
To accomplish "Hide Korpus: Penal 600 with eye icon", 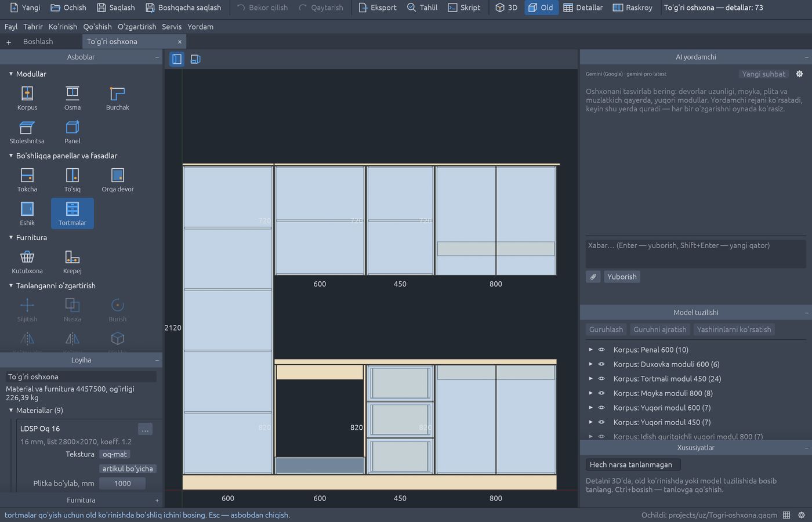I will tap(601, 350).
